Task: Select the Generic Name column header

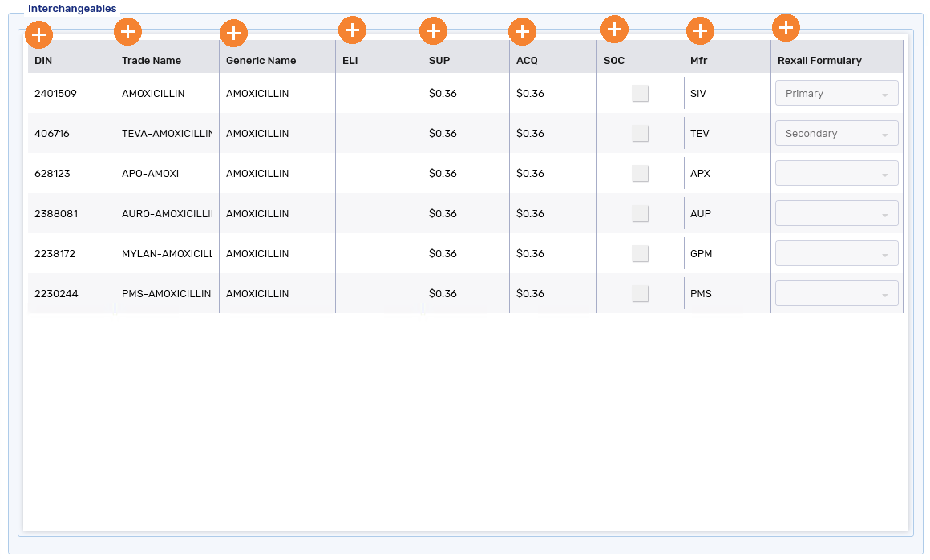Action: click(x=261, y=61)
